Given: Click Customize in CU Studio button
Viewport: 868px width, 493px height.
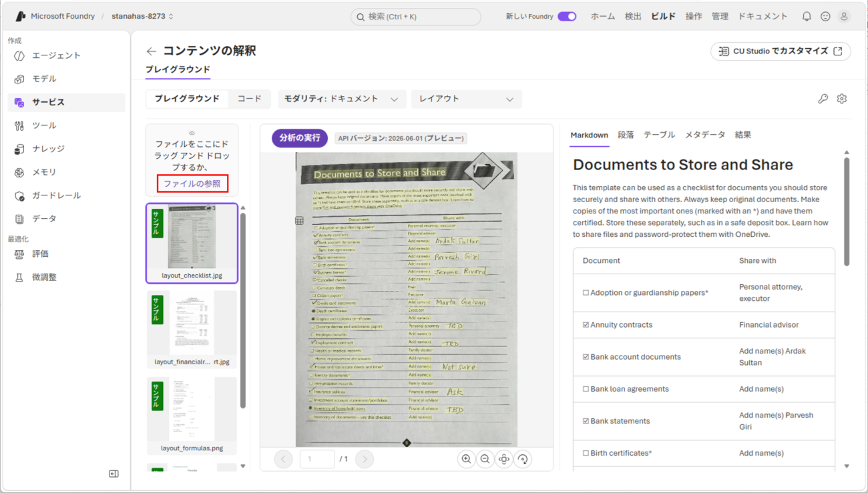Looking at the screenshot, I should (x=781, y=51).
